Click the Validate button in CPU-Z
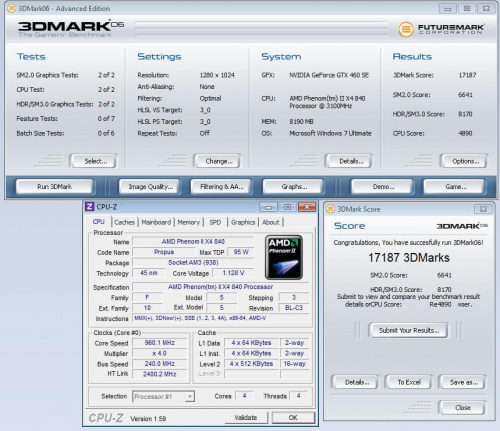This screenshot has width=500, height=431. tap(246, 418)
